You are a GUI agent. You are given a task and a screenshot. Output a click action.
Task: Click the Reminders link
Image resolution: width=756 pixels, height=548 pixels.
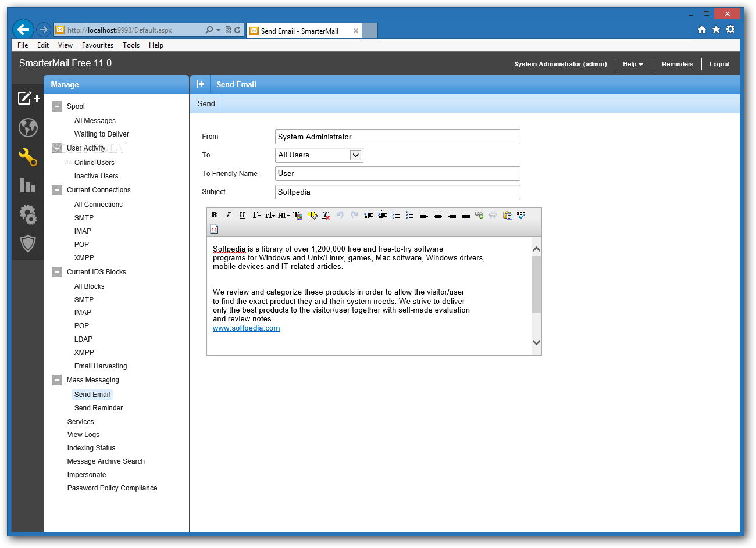click(x=677, y=64)
